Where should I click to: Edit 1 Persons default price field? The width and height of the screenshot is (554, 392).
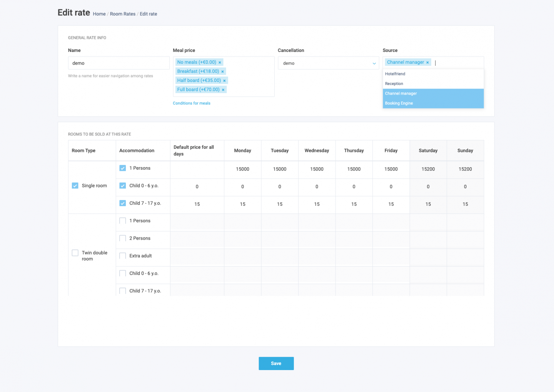[197, 170]
